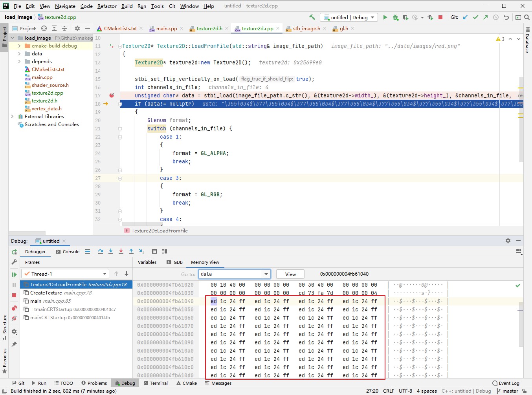Expand all icon in Project panel
This screenshot has height=395, width=532.
(x=54, y=28)
